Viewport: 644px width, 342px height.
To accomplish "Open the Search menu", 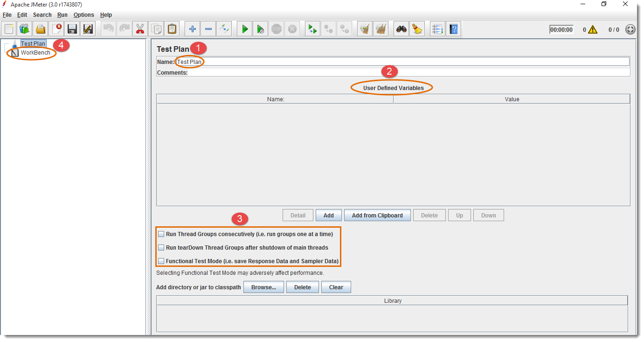I will click(42, 15).
